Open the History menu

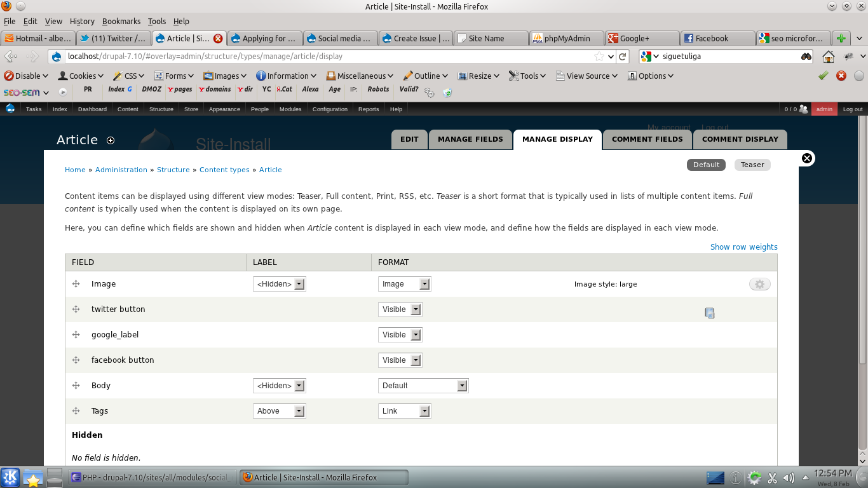pos(82,21)
